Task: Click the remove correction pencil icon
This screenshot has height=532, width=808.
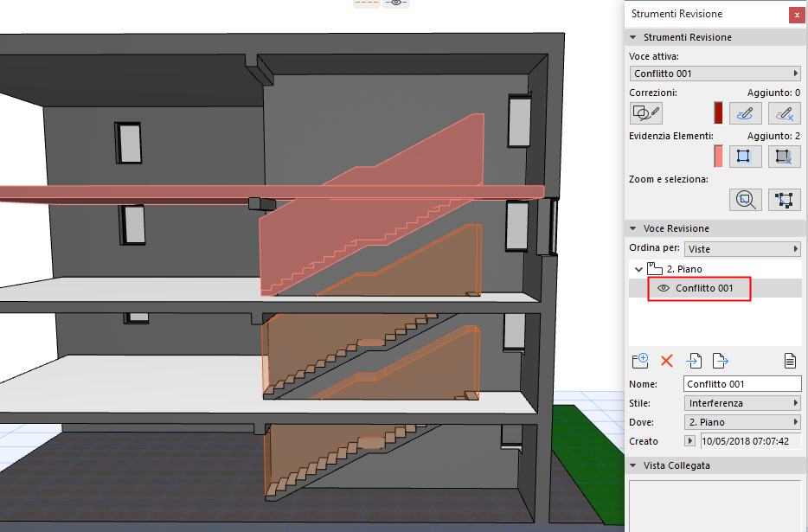Action: [x=784, y=112]
